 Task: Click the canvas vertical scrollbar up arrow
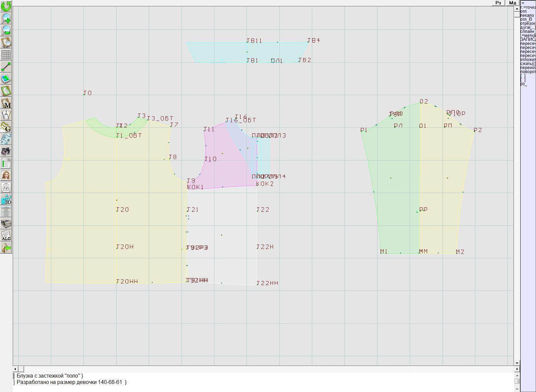pos(517,8)
